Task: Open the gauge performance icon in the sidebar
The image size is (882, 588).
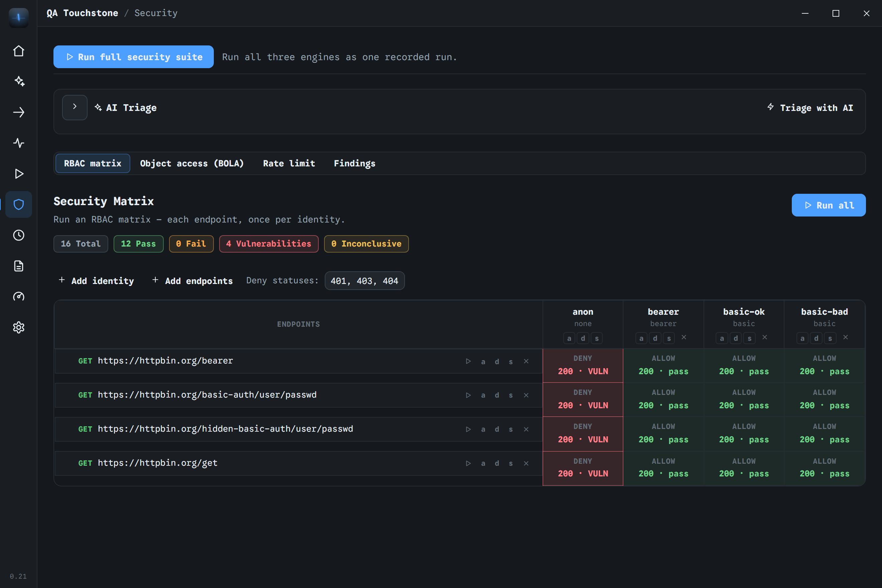Action: click(19, 297)
